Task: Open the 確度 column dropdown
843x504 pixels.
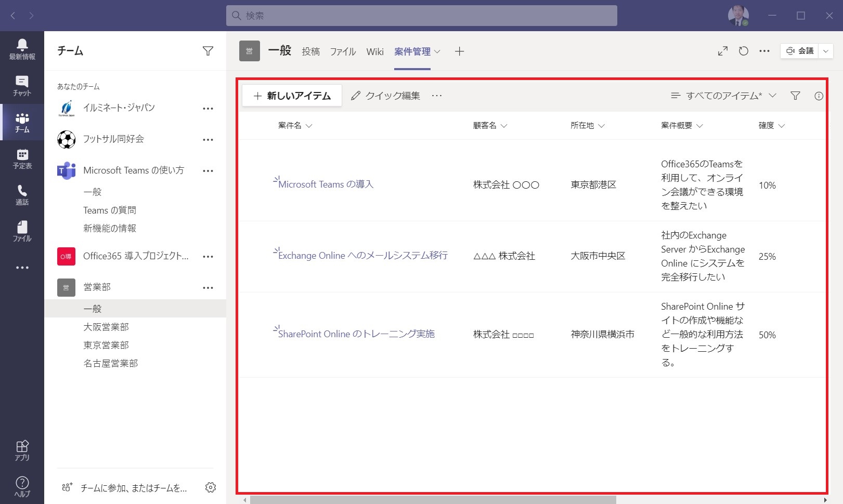Action: (x=772, y=126)
